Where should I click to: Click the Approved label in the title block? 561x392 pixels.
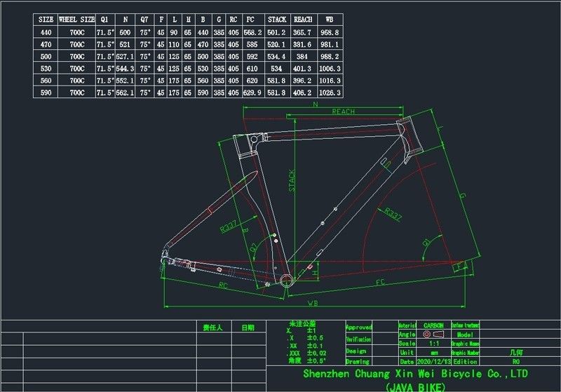click(358, 327)
